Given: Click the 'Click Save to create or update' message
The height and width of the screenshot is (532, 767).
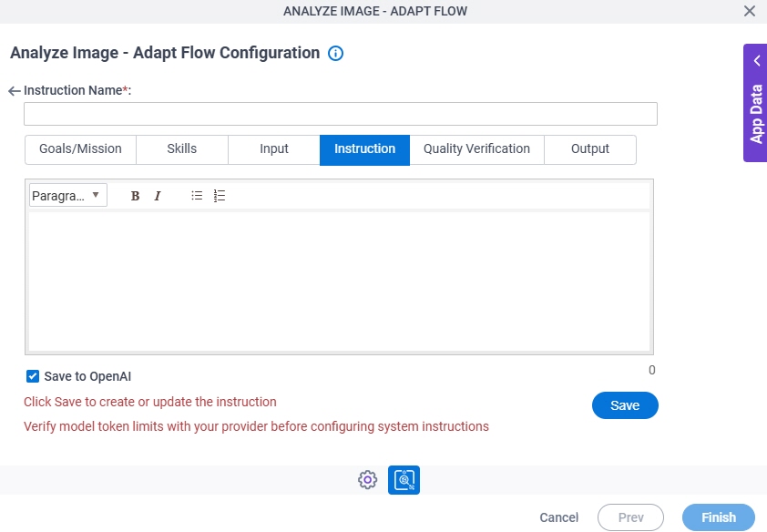Looking at the screenshot, I should pyautogui.click(x=150, y=402).
